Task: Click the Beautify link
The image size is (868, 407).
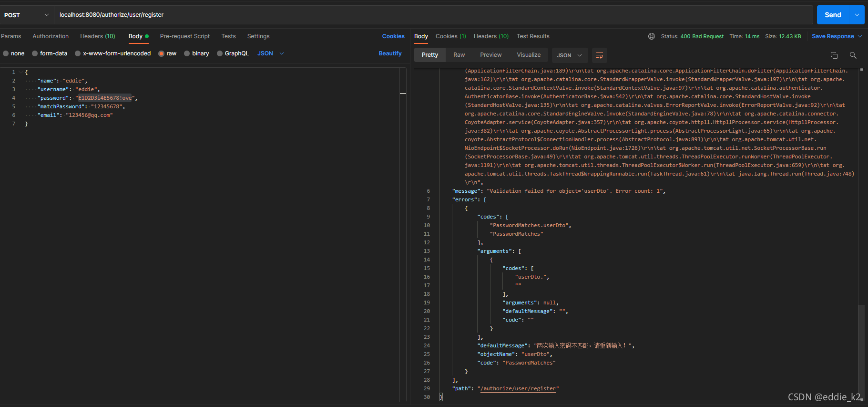Action: coord(390,53)
